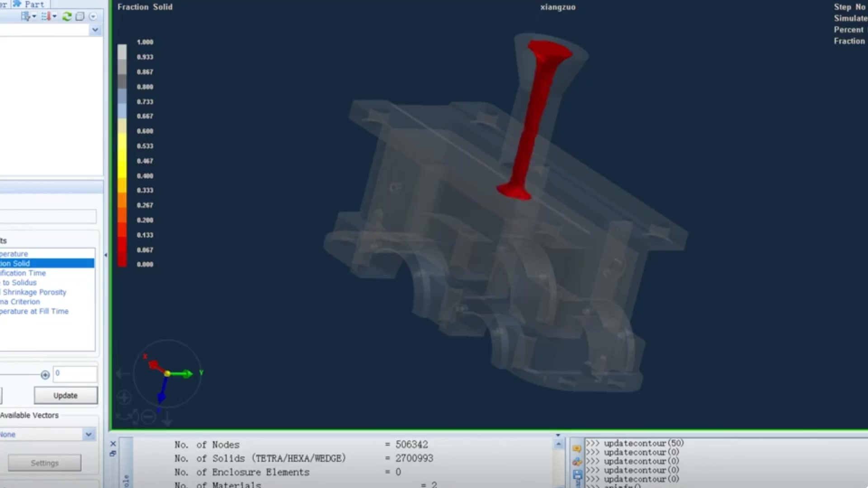Click the pan down arrow icon

click(167, 418)
